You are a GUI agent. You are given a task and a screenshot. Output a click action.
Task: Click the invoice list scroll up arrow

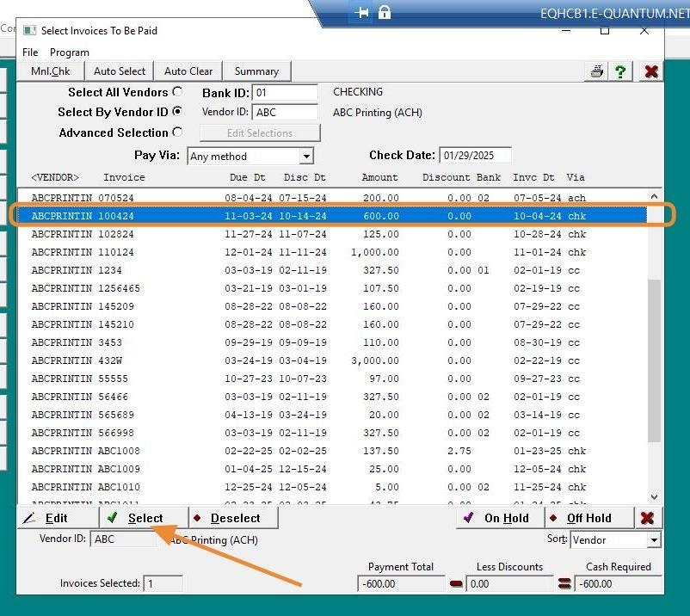654,196
